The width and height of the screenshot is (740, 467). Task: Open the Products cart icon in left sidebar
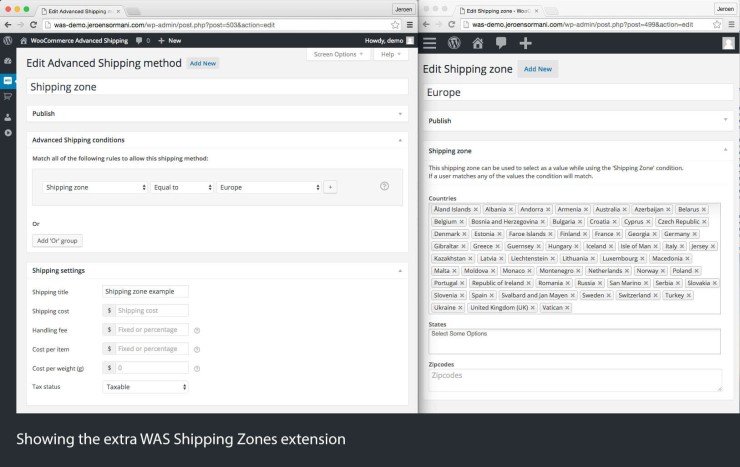point(8,97)
